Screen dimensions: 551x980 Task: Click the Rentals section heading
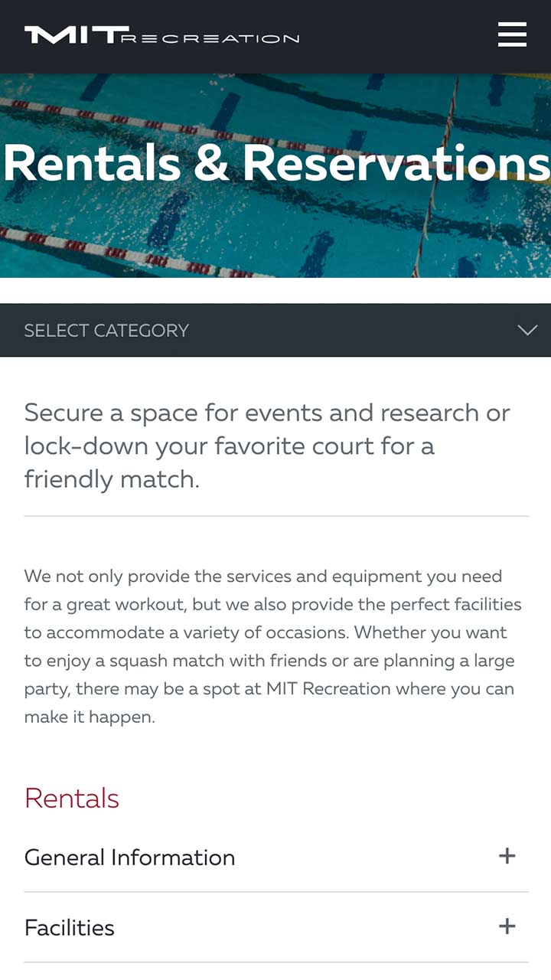click(72, 799)
